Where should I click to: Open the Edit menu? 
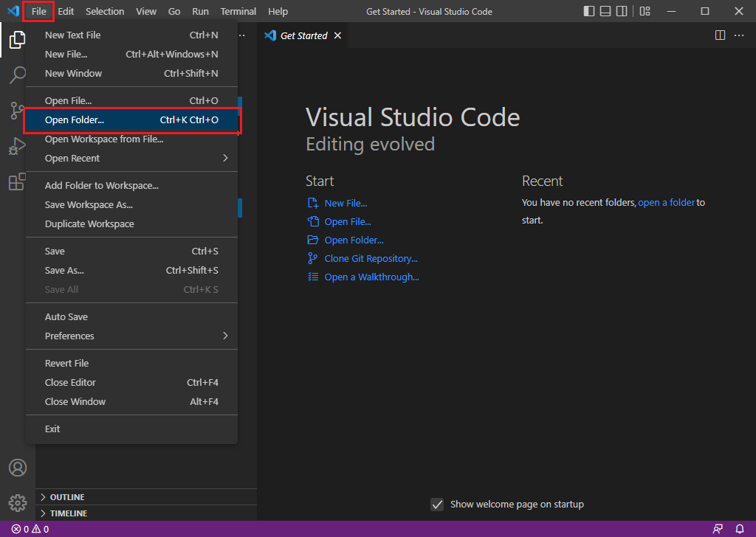pos(66,11)
